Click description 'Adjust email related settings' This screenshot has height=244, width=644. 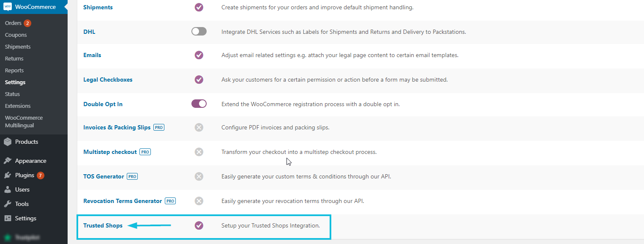pyautogui.click(x=340, y=55)
